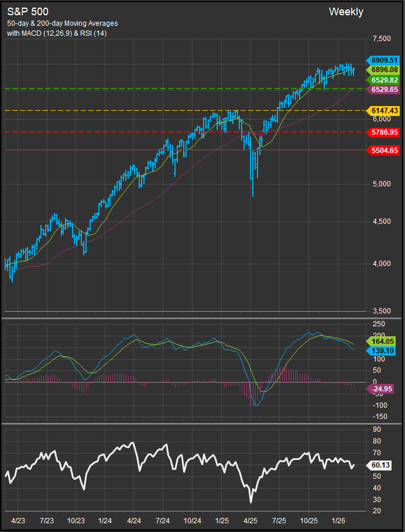Click the 1/26 date axis label
This screenshot has width=405, height=532.
point(338,520)
